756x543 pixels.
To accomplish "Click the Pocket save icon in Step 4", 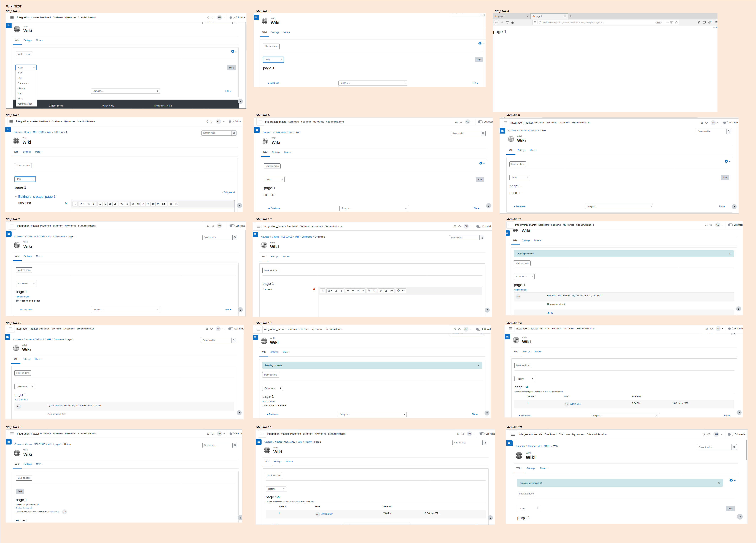I will tap(672, 22).
